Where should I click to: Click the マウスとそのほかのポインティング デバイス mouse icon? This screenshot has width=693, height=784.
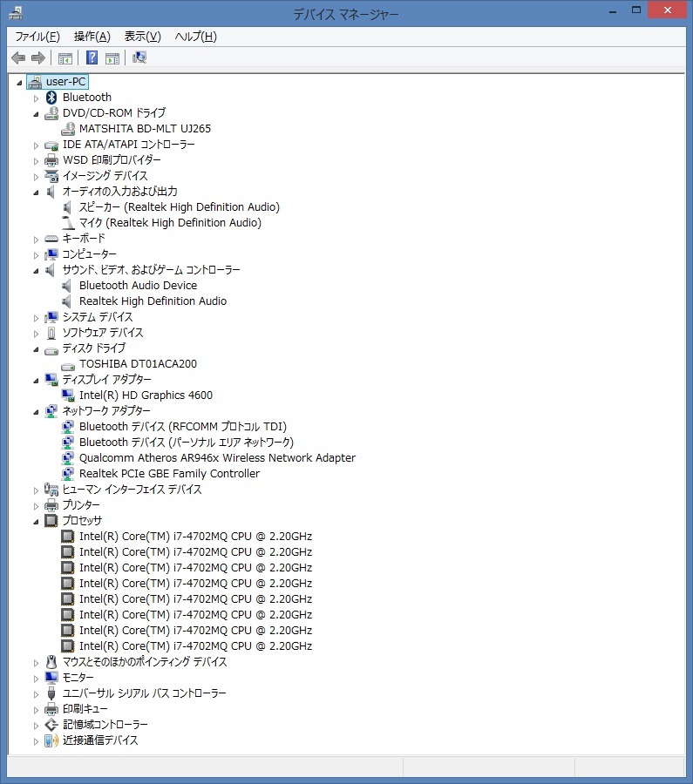pos(51,661)
